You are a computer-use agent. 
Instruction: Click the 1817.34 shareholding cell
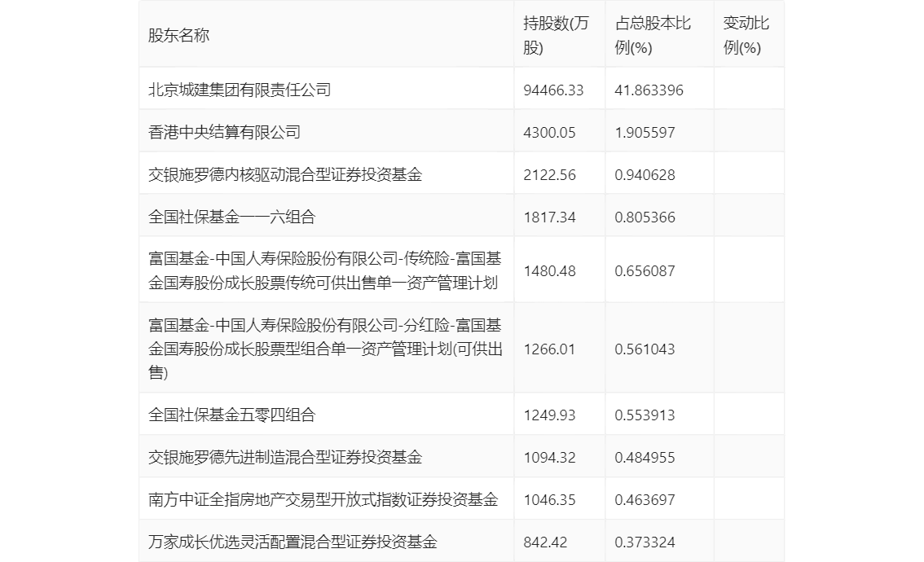coord(549,217)
